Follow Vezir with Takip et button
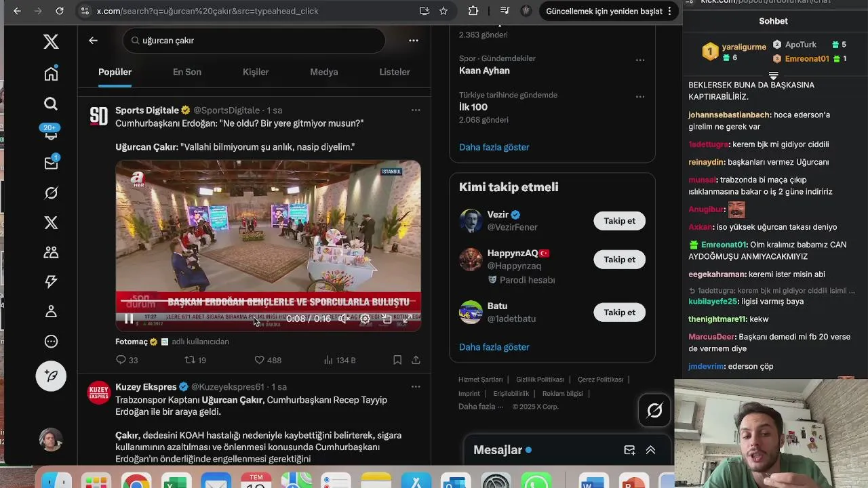The image size is (868, 488). click(620, 221)
